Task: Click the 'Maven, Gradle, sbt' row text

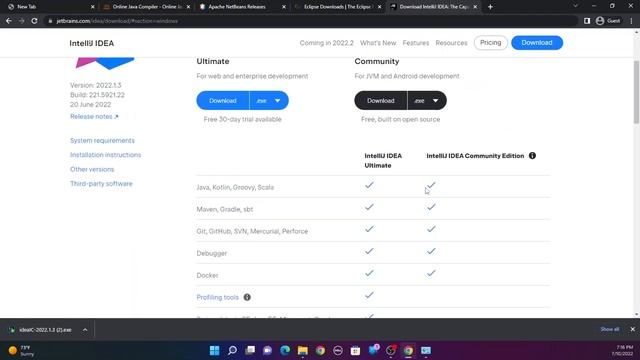Action: click(x=224, y=209)
